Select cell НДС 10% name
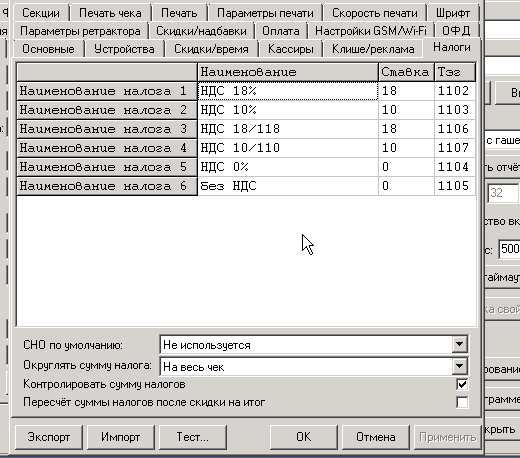The height and width of the screenshot is (458, 520). (x=288, y=110)
